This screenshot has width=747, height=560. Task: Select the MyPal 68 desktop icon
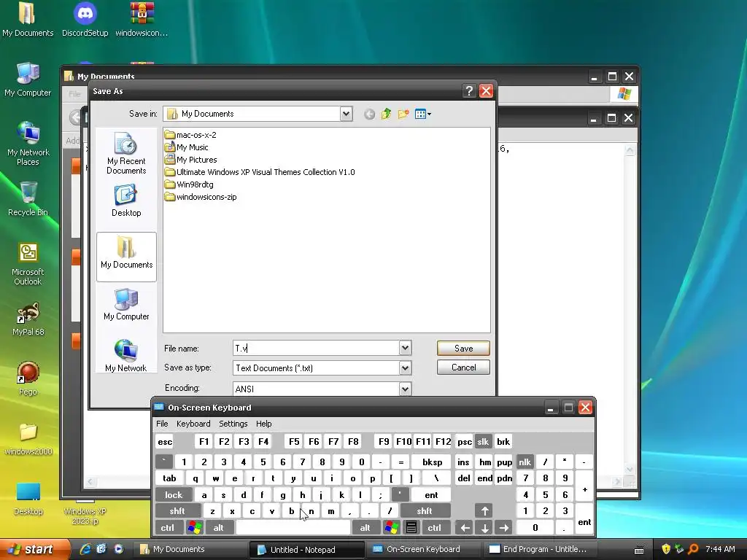click(x=28, y=319)
